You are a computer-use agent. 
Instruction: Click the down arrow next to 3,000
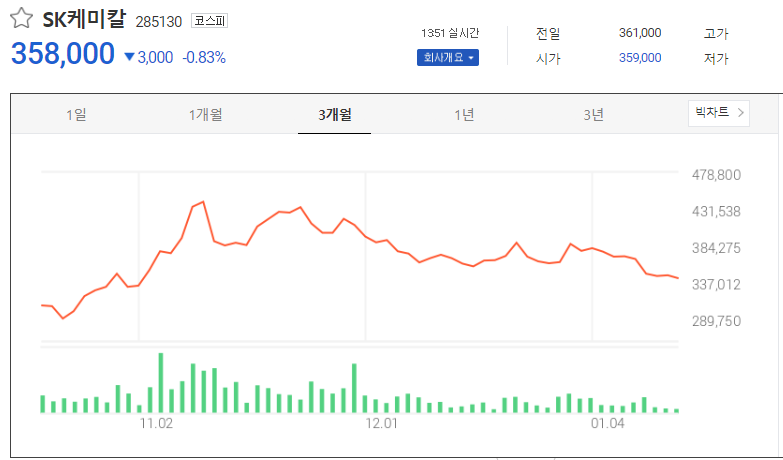point(129,57)
